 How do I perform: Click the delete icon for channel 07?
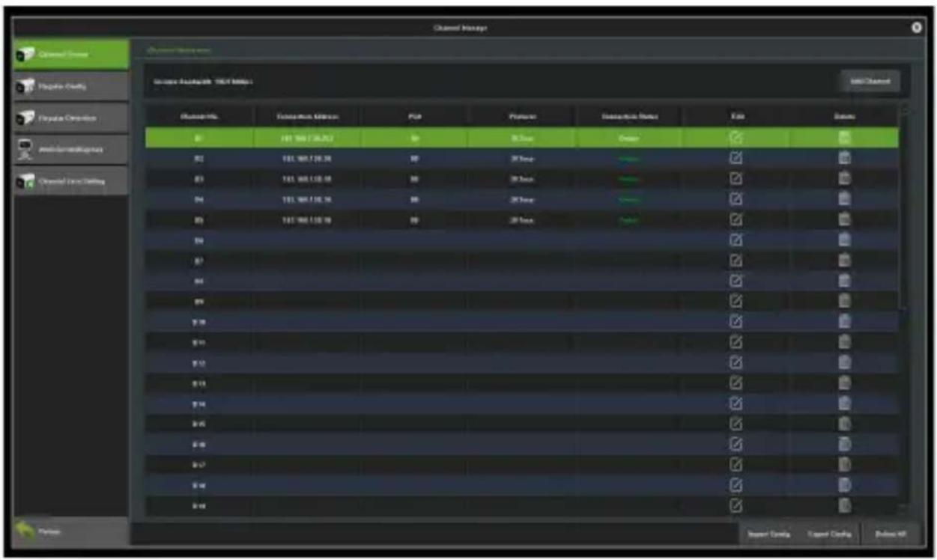844,261
